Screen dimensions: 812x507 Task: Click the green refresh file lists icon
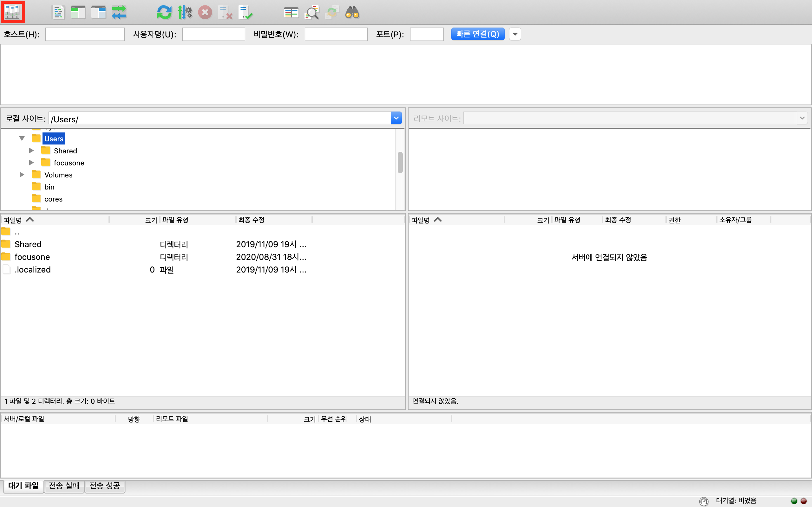click(164, 13)
